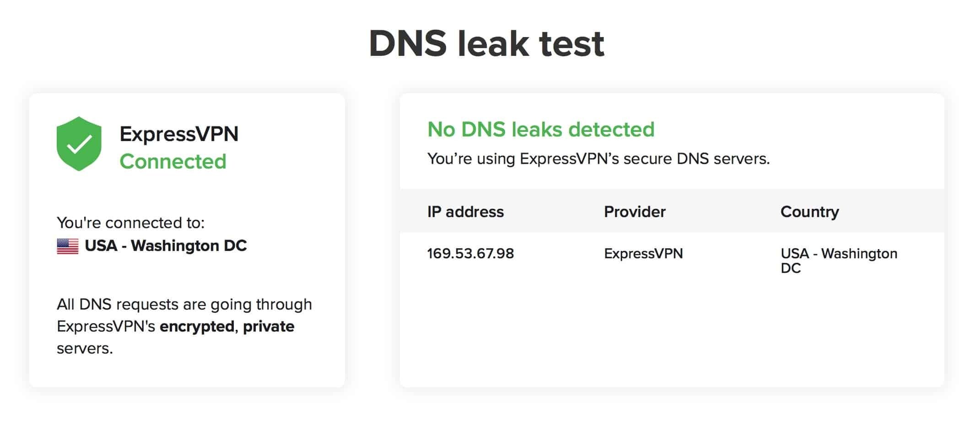This screenshot has width=980, height=425.
Task: Click the Country column header
Action: click(809, 212)
